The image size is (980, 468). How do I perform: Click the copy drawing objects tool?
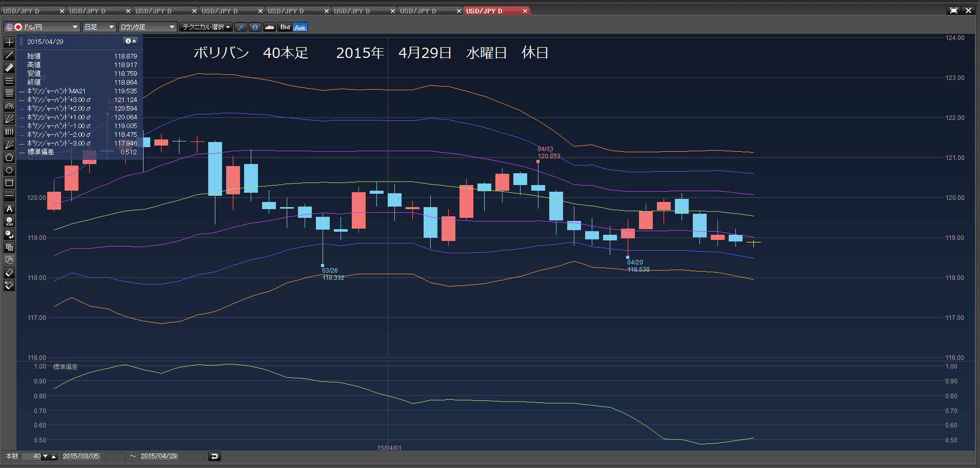point(9,247)
